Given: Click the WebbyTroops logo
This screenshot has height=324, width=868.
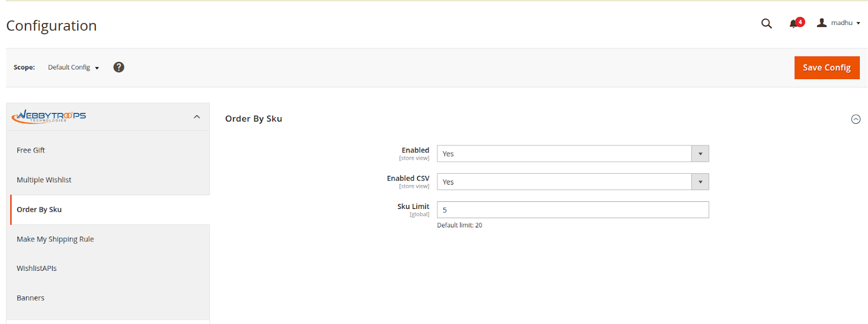Looking at the screenshot, I should (49, 116).
